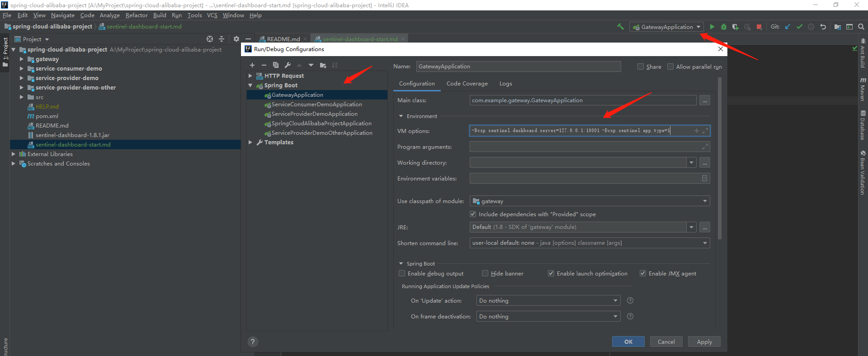The width and height of the screenshot is (868, 356).
Task: Open environment variables editor icon
Action: [704, 178]
